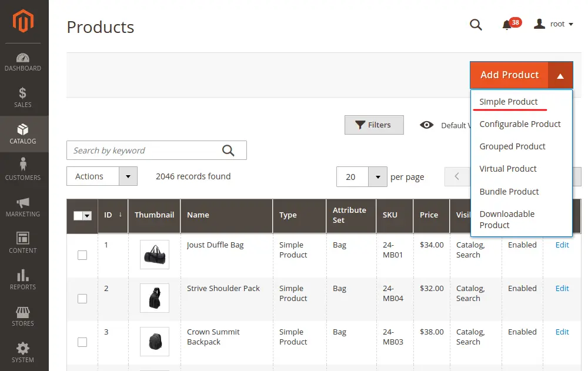Select Bundle Product from the open menu
Image resolution: width=588 pixels, height=371 pixels.
[509, 191]
